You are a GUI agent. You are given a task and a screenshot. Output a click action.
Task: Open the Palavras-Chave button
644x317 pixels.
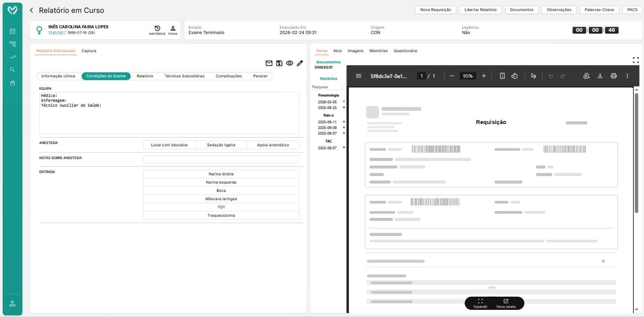point(599,10)
